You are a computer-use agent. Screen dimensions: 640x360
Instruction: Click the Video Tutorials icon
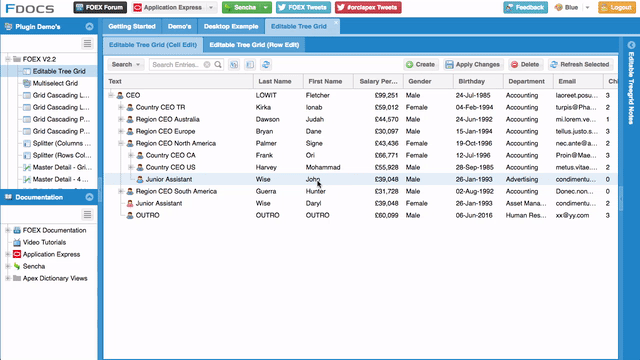pos(17,242)
